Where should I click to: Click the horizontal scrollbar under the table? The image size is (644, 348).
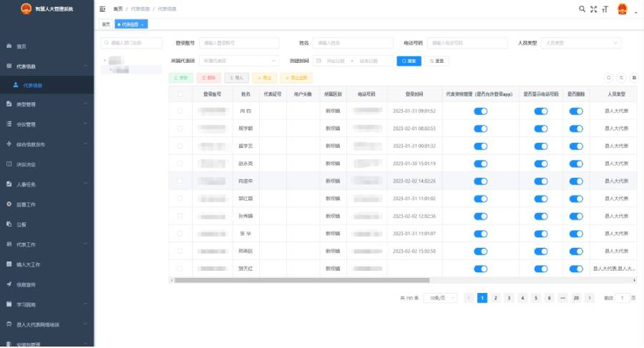coord(302,280)
